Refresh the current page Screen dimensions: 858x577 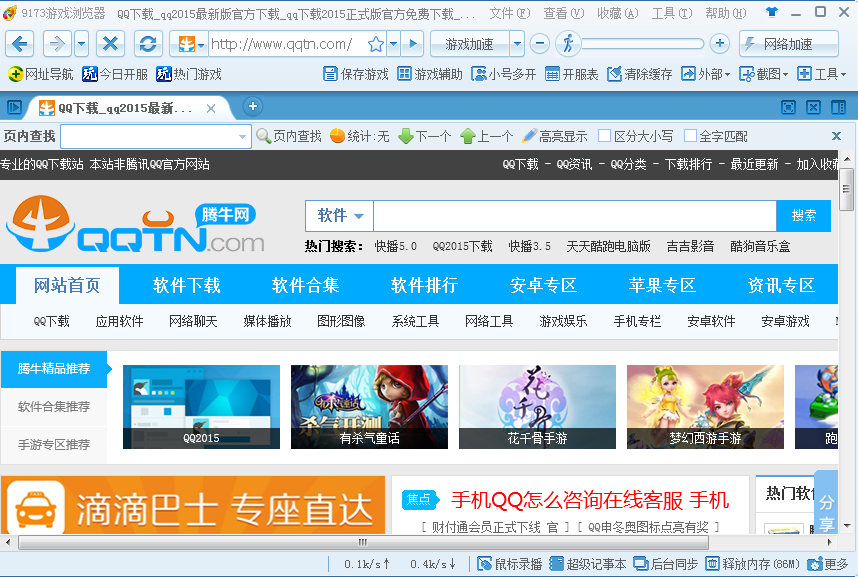click(148, 44)
